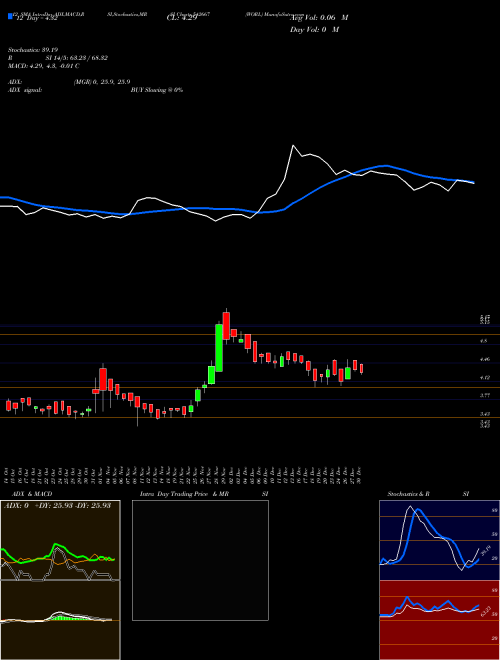Open the MACD histogram mini chart
Screen dimensions: 500x660
[x=60, y=620]
